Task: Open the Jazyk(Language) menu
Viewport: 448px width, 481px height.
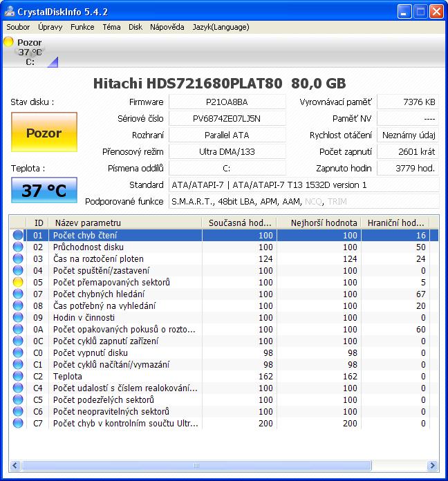Action: (220, 27)
